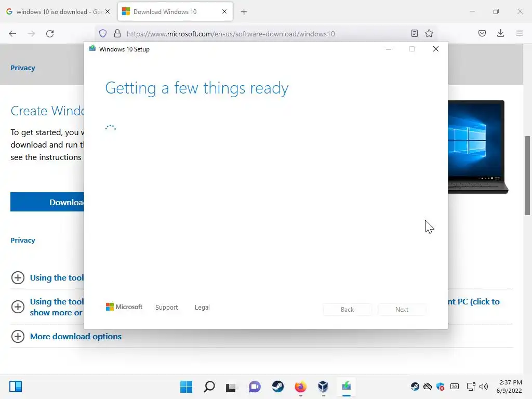The height and width of the screenshot is (399, 532).
Task: Click the touch keyboard tray icon
Action: pyautogui.click(x=455, y=387)
